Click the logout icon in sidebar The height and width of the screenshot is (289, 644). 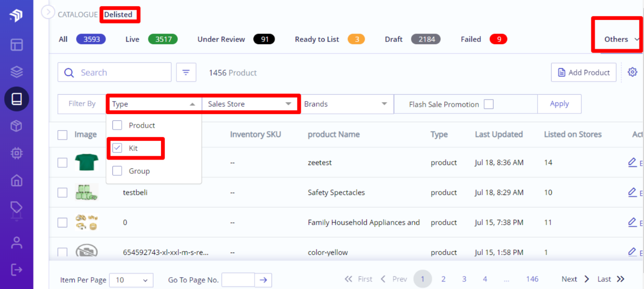(x=17, y=269)
